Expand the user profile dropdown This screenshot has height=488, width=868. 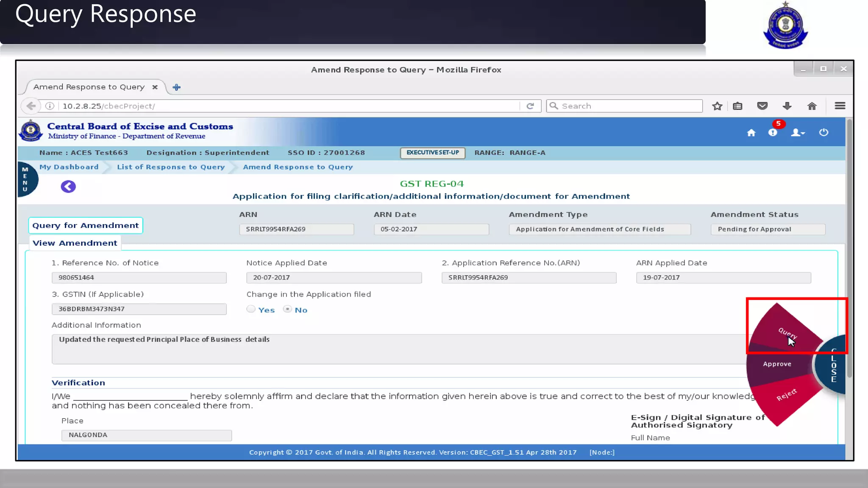point(798,133)
